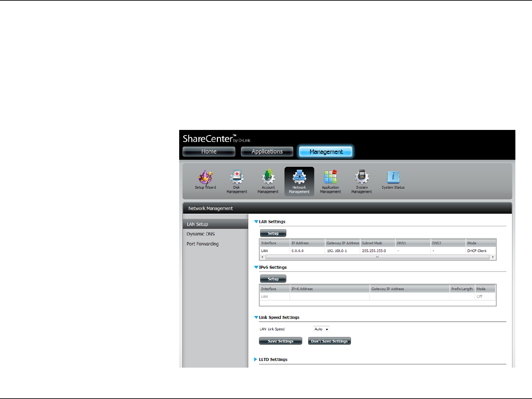Select the LAN interface cell in LAN Settings table
This screenshot has height=399, width=532.
tap(275, 251)
